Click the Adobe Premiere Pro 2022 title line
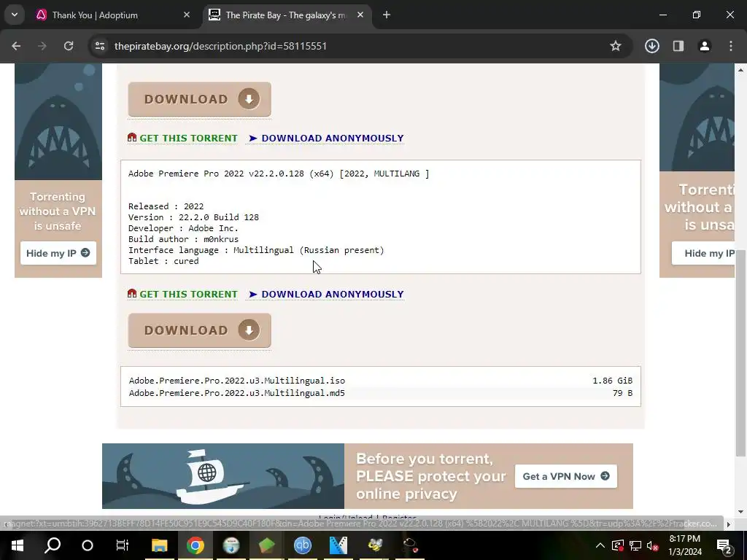The height and width of the screenshot is (560, 747). [279, 174]
